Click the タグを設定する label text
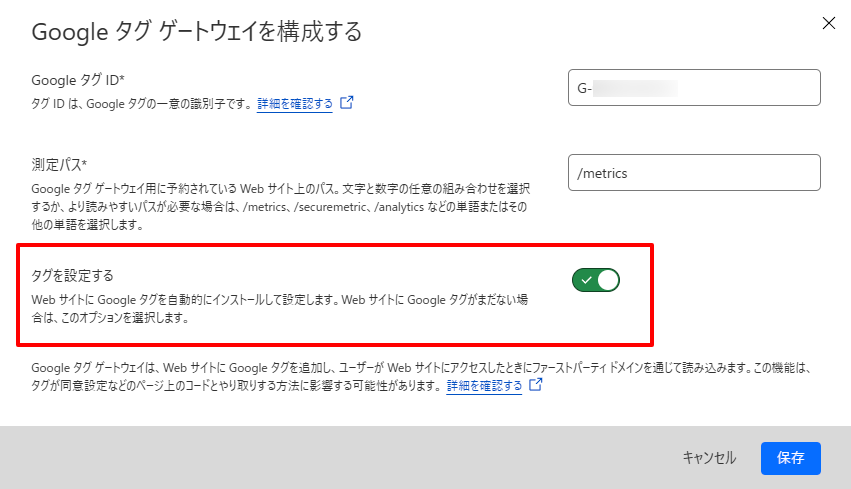Image resolution: width=851 pixels, height=489 pixels. click(x=72, y=276)
